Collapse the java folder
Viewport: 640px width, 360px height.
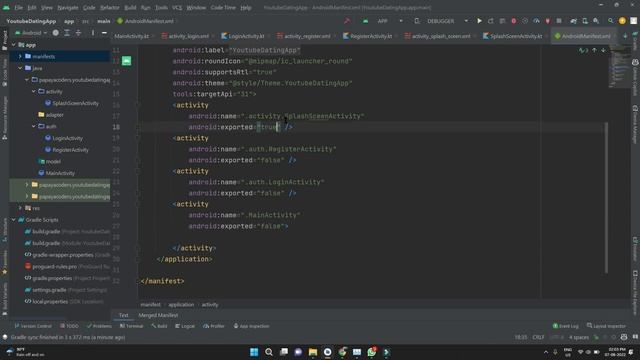pos(20,68)
